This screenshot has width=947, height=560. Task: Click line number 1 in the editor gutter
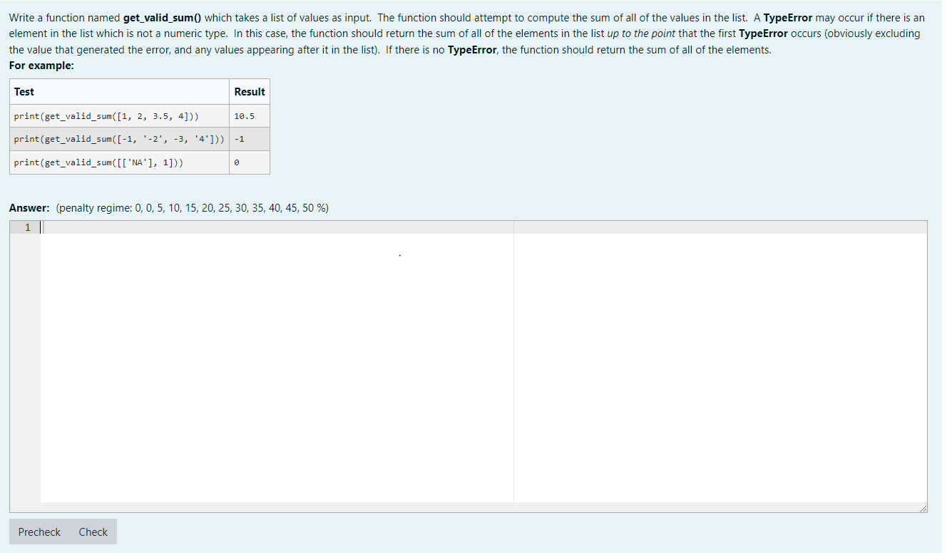[x=27, y=227]
